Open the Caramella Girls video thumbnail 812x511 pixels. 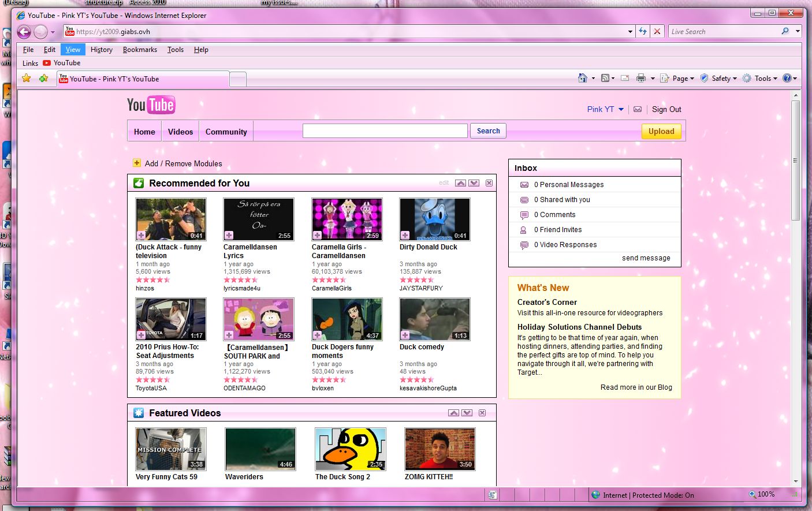347,219
